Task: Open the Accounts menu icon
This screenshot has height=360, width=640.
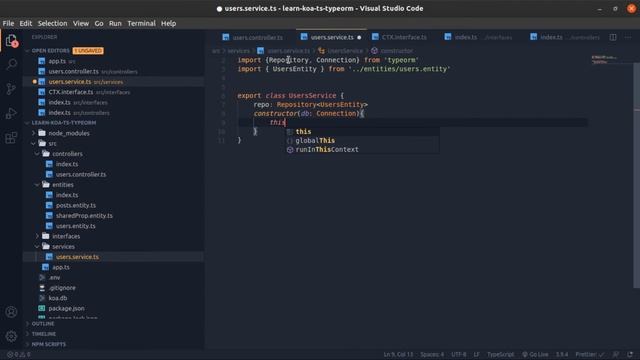Action: tap(11, 312)
